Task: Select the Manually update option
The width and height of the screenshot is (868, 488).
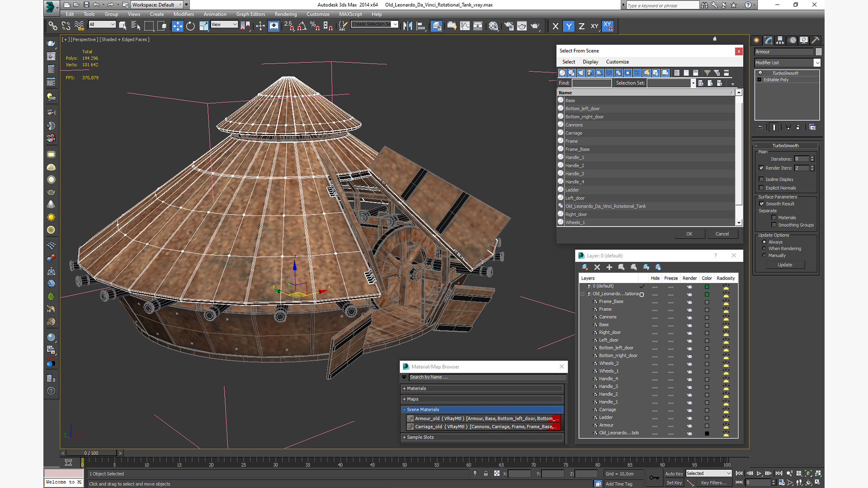Action: click(764, 255)
